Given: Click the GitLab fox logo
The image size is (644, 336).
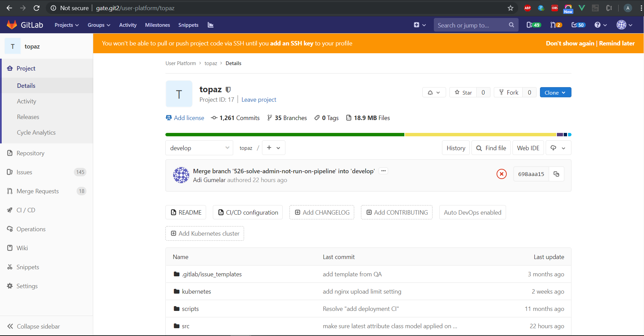Looking at the screenshot, I should tap(12, 25).
